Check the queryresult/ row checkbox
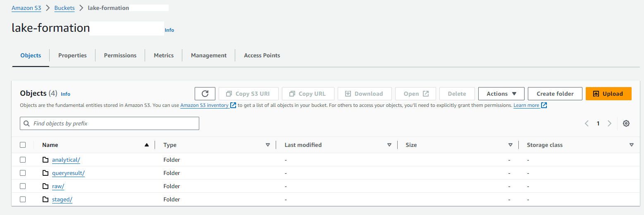 (23, 173)
